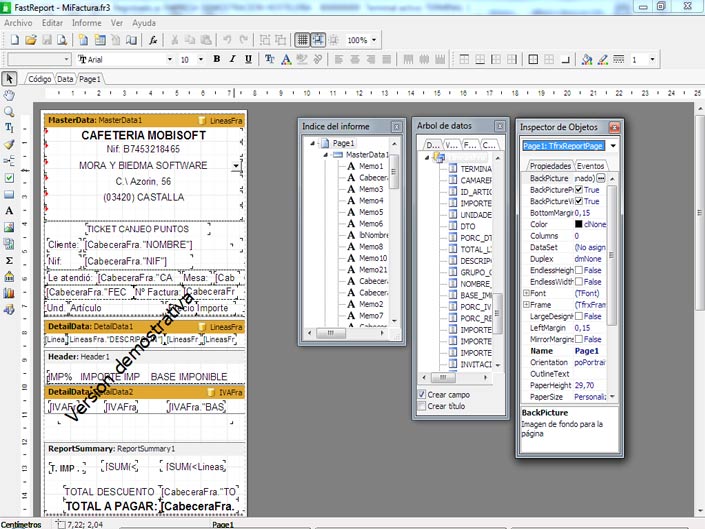Screen dimensions: 705x529
Task: Close the Indice del informe panel
Action: pyautogui.click(x=396, y=127)
